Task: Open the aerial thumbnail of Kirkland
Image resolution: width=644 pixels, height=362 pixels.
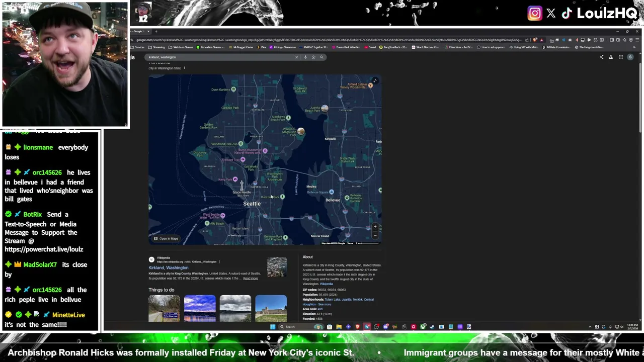Action: click(277, 267)
